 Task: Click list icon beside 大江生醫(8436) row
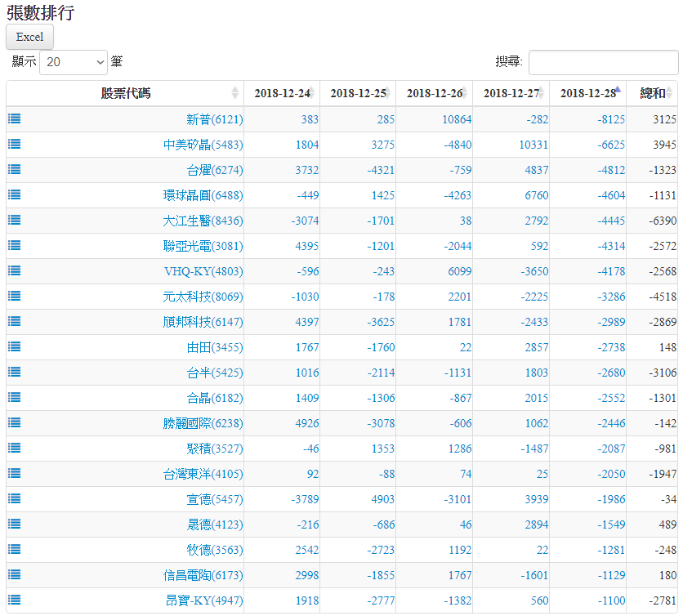pyautogui.click(x=15, y=220)
